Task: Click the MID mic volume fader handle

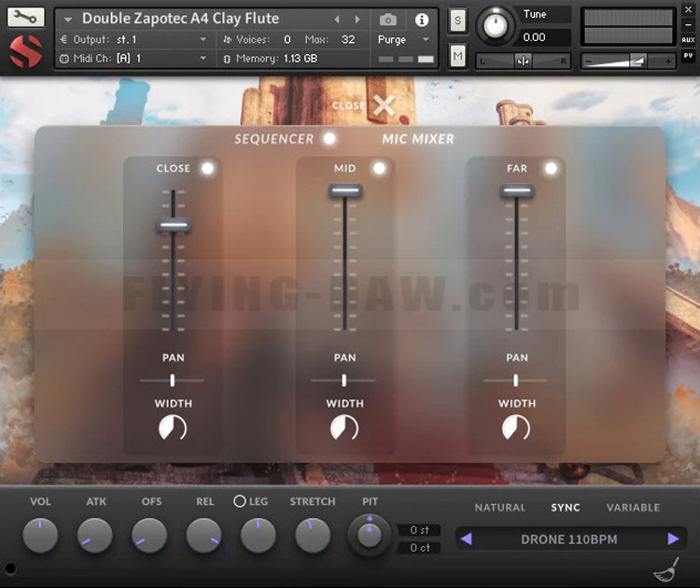Action: point(345,190)
